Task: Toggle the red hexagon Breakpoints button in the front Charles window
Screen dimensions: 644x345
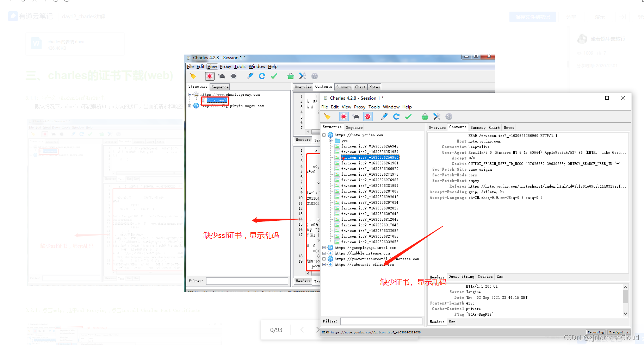Action: [368, 117]
